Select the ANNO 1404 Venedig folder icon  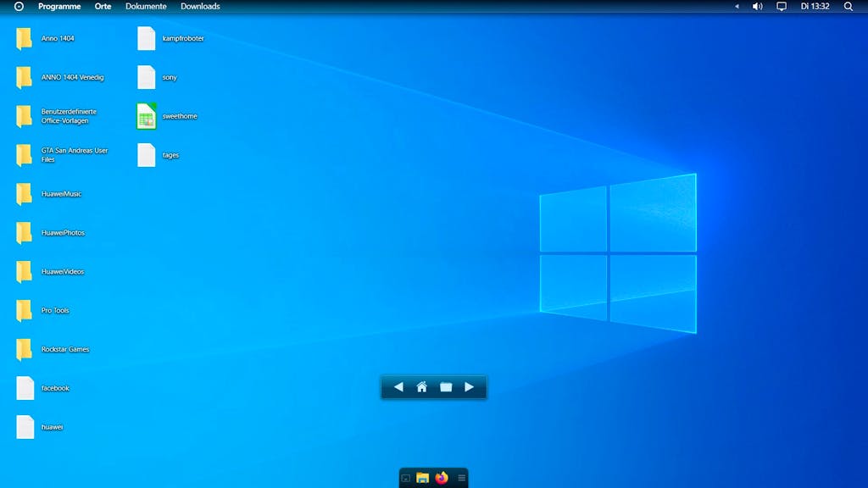click(24, 77)
